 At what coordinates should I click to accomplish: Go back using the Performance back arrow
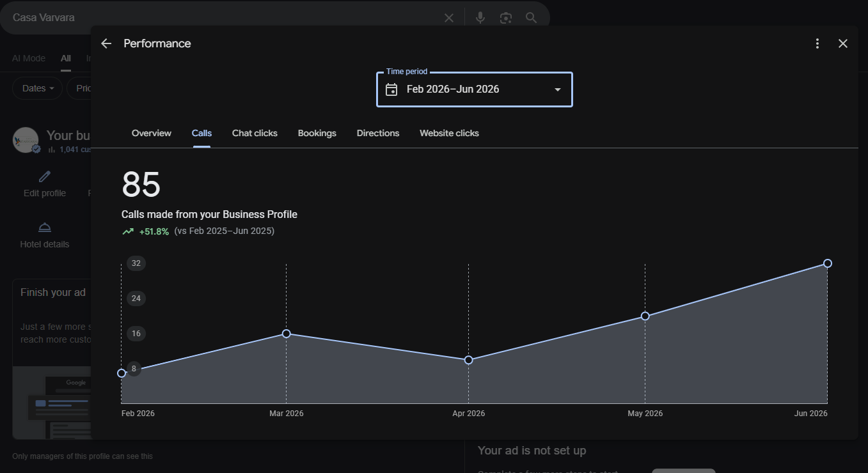(106, 43)
